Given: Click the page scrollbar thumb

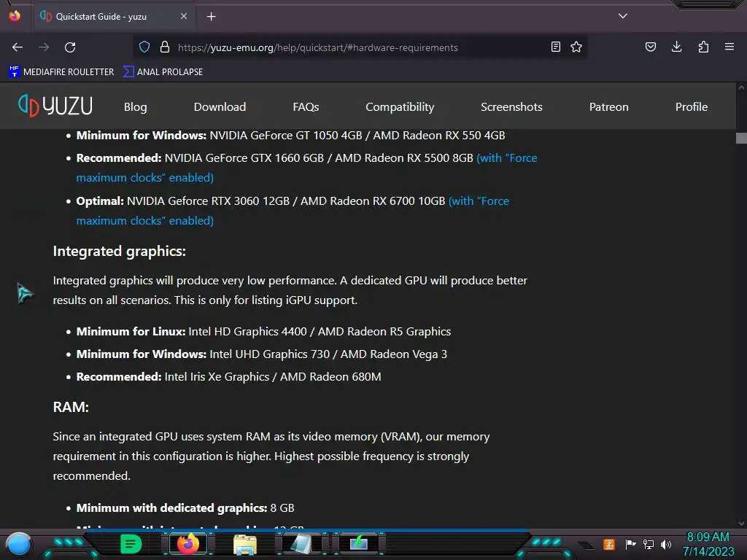Looking at the screenshot, I should tap(741, 138).
